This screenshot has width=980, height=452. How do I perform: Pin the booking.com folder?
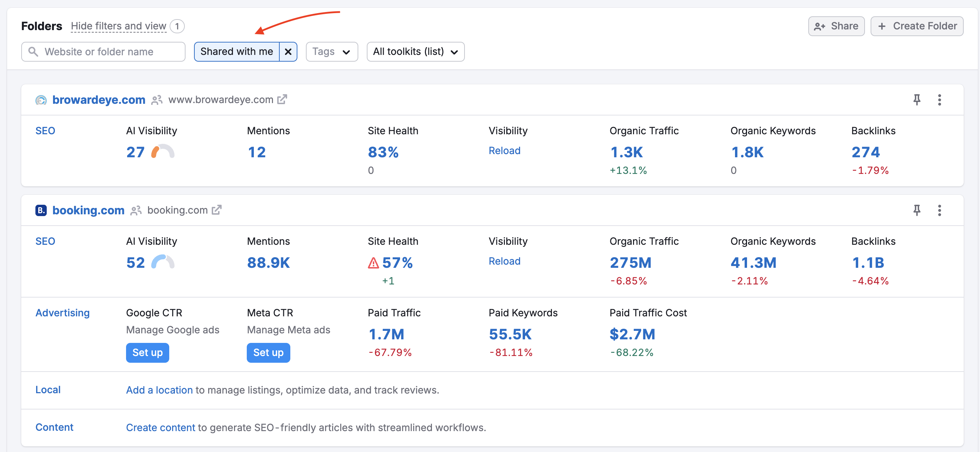pos(917,210)
